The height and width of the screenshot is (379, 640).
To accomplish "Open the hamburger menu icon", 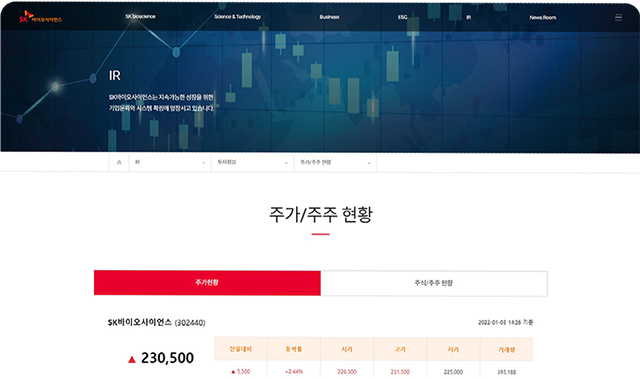I will (618, 17).
